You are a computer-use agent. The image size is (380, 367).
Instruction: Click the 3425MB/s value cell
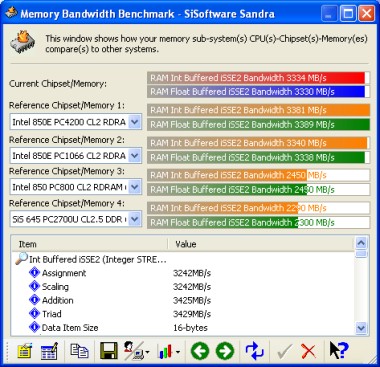[192, 300]
